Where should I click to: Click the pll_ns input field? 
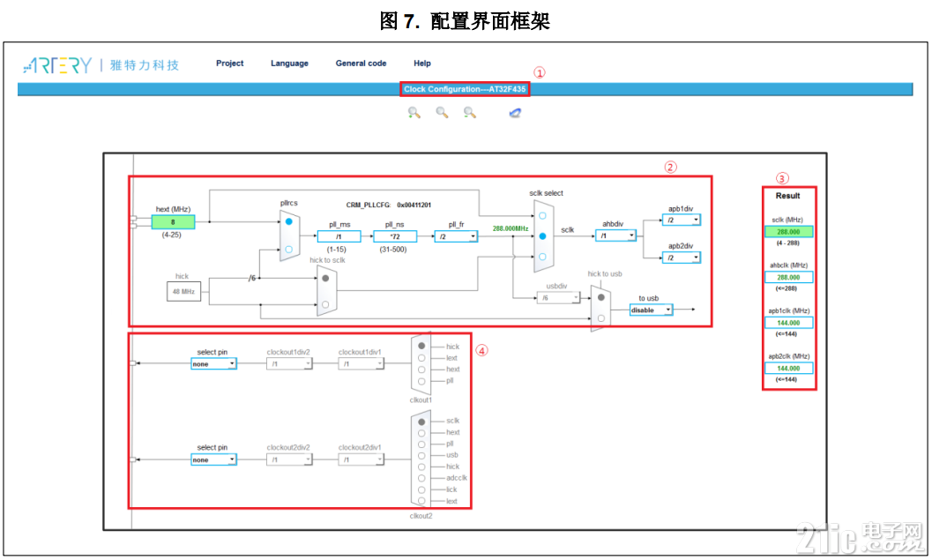395,236
